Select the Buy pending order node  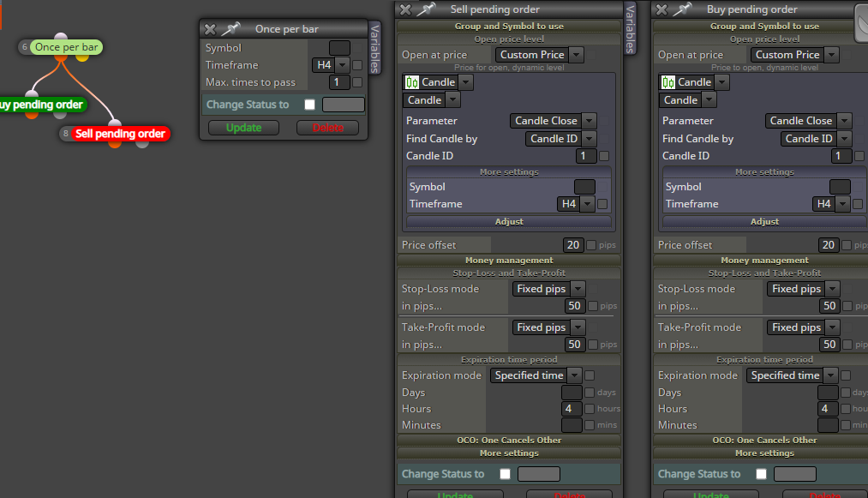pyautogui.click(x=42, y=105)
